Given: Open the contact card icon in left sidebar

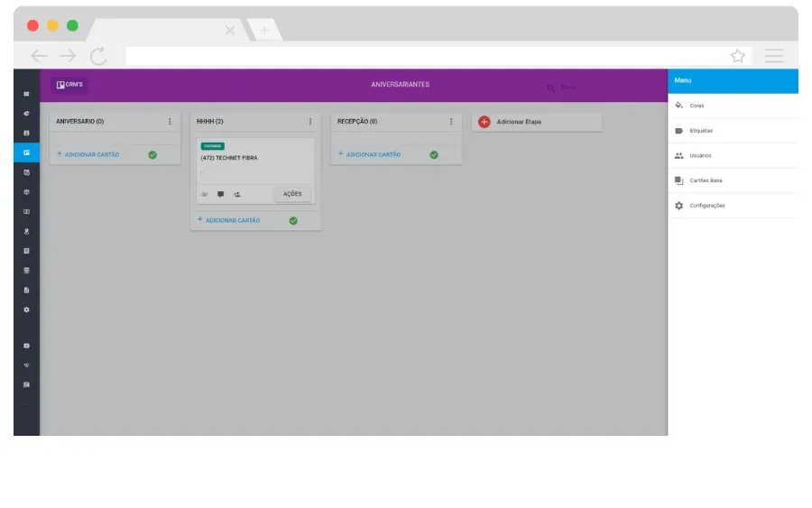Looking at the screenshot, I should pyautogui.click(x=26, y=133).
